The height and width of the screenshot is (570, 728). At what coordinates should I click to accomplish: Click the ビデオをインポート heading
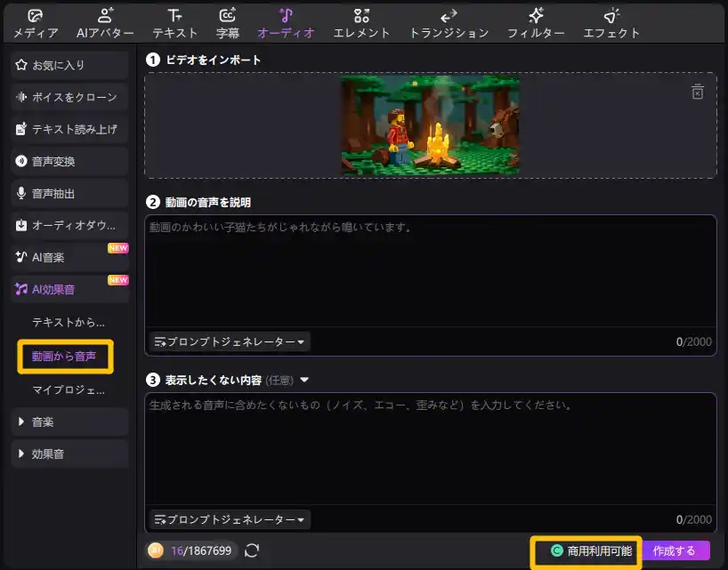pyautogui.click(x=213, y=60)
